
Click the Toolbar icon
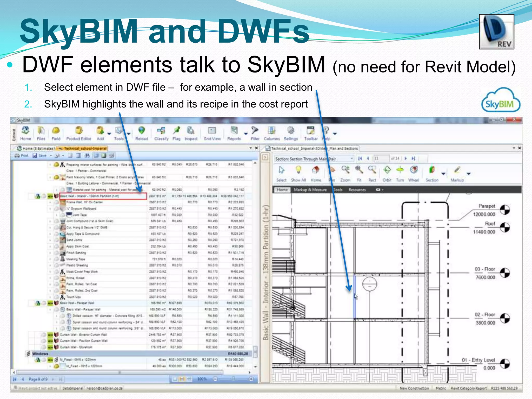(x=311, y=134)
